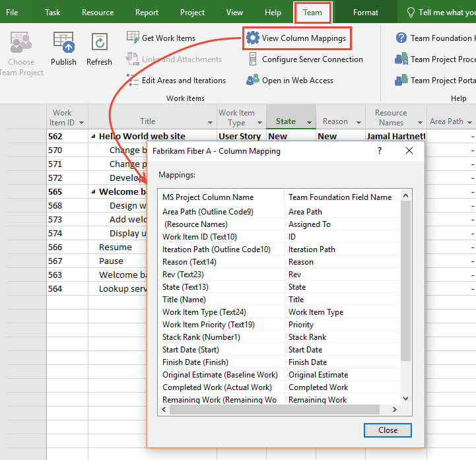Open the Report tab
The height and width of the screenshot is (460, 476).
coord(147,13)
